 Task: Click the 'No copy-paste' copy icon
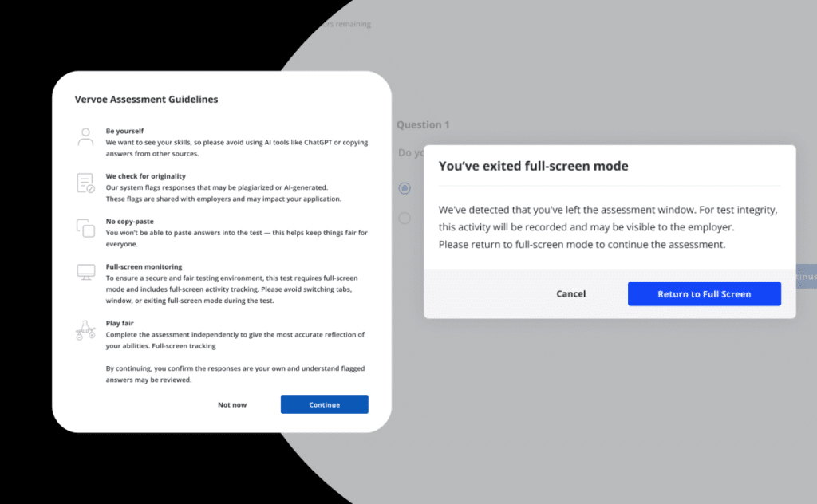[x=85, y=227]
